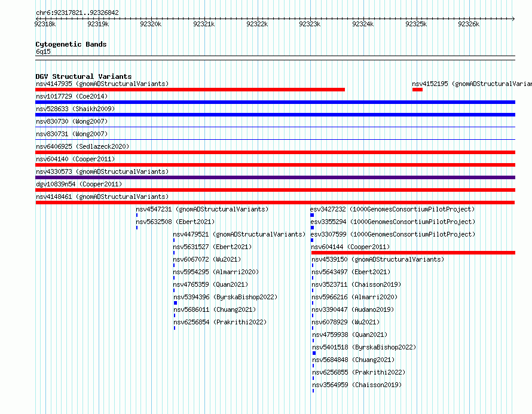Open nsv5684848 (Chuang2021) label
The height and width of the screenshot is (414, 532).
(x=353, y=360)
